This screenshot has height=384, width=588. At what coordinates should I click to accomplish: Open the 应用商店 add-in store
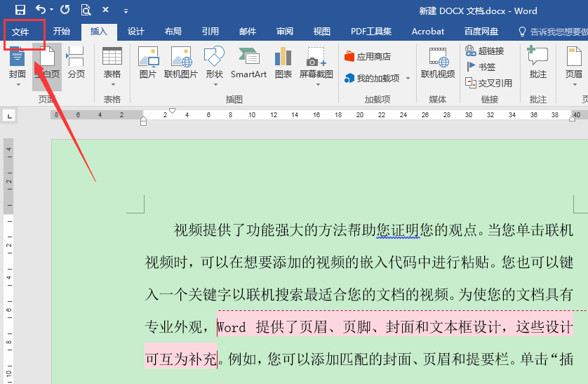(368, 57)
